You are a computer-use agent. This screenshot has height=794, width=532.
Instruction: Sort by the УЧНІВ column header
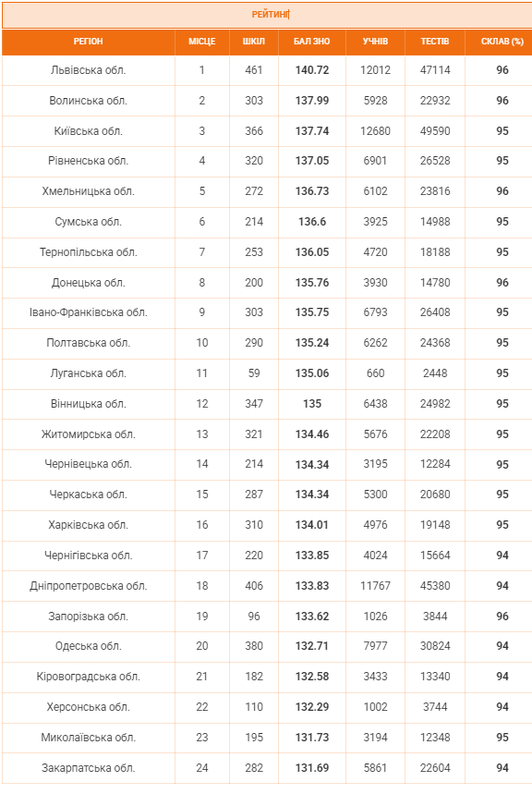tap(375, 42)
